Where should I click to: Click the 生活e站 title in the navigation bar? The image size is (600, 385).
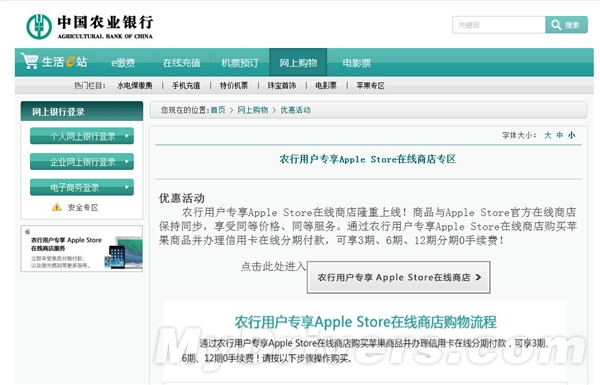65,62
